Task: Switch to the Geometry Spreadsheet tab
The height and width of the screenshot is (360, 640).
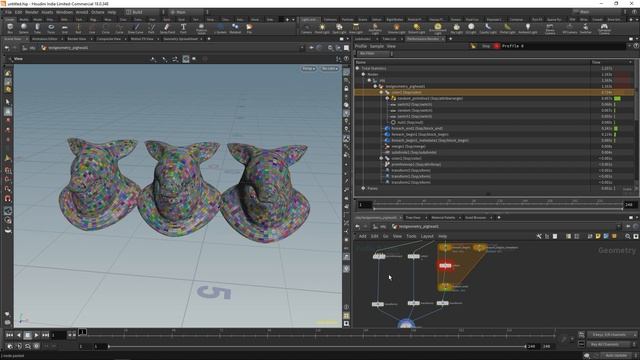Action: [x=180, y=39]
